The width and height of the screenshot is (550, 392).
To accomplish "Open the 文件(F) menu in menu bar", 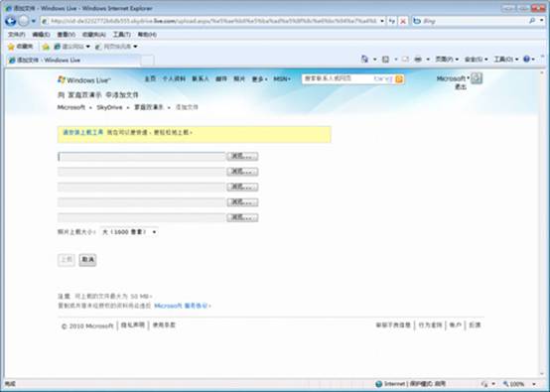I will (16, 35).
